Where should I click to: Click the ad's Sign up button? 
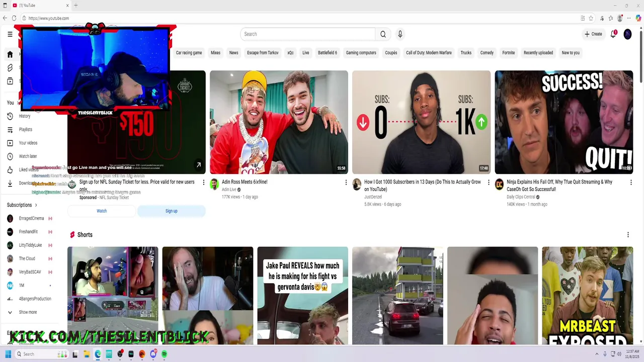(x=171, y=211)
